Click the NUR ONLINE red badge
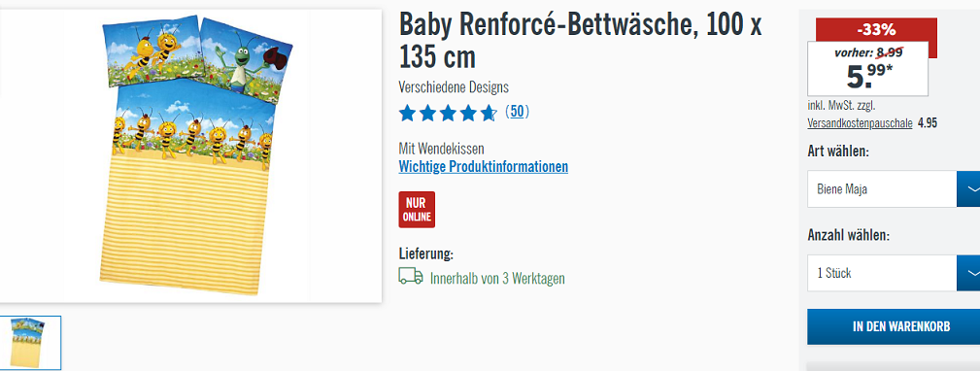This screenshot has height=371, width=980. tap(417, 209)
